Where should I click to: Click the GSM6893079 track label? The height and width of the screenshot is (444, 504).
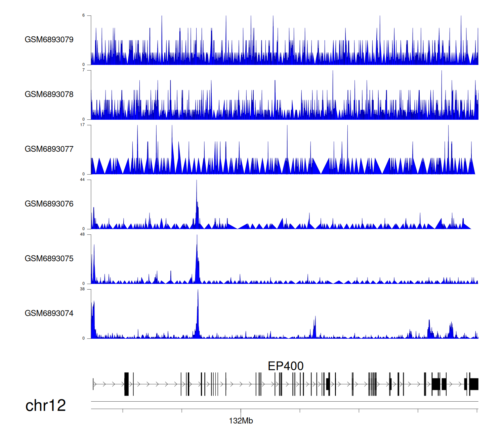(49, 40)
